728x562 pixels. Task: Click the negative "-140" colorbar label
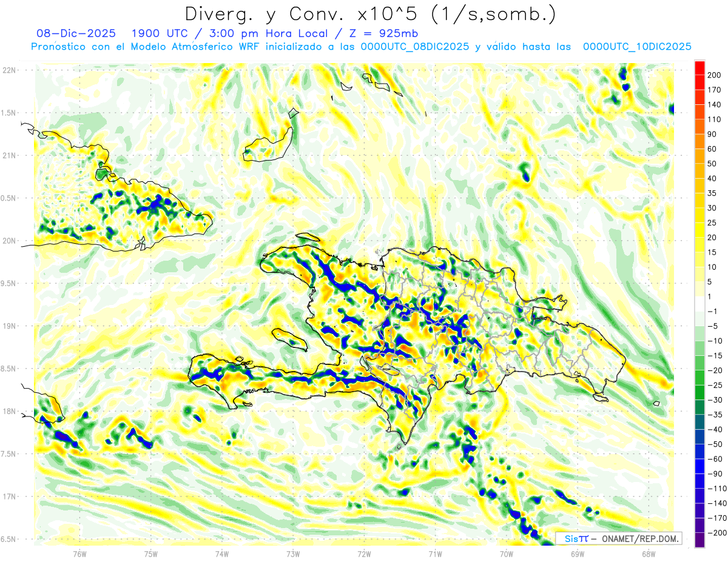point(718,503)
